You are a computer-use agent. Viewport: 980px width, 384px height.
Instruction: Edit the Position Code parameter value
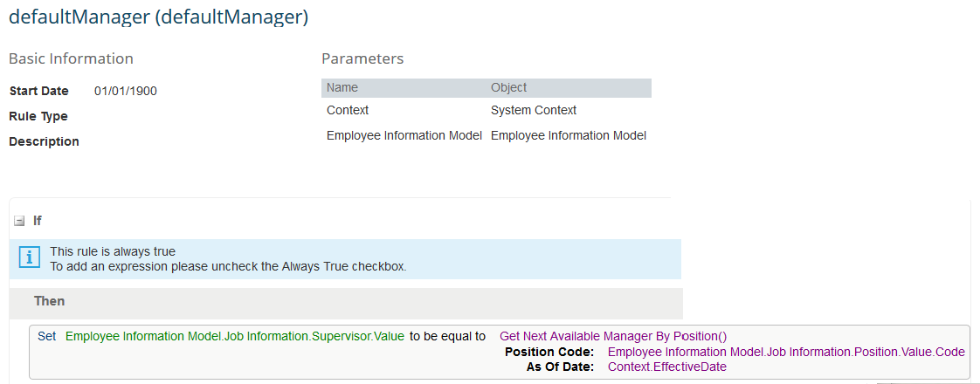[786, 352]
